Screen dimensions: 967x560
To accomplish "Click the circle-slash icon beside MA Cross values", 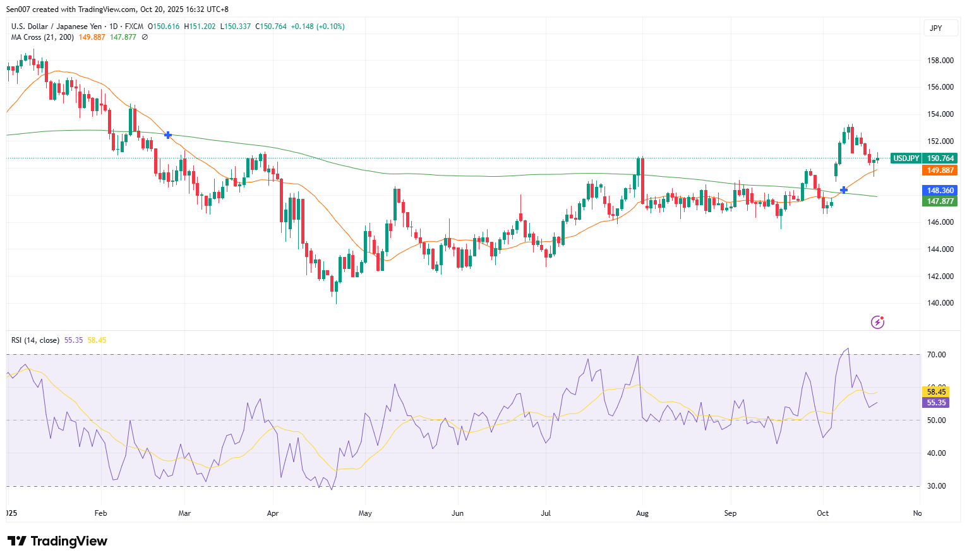I will point(145,37).
